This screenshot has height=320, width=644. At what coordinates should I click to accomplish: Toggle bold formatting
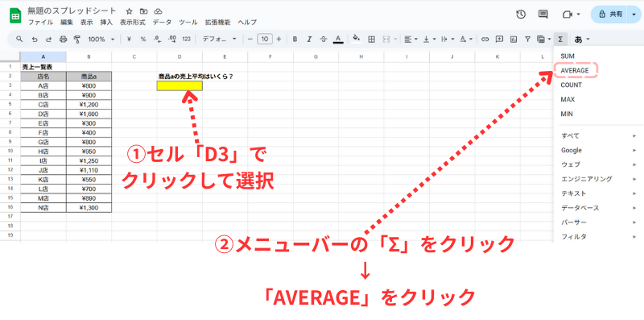295,39
